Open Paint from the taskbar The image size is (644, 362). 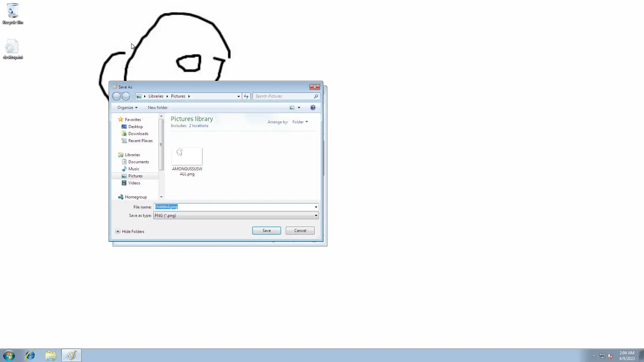(71, 355)
